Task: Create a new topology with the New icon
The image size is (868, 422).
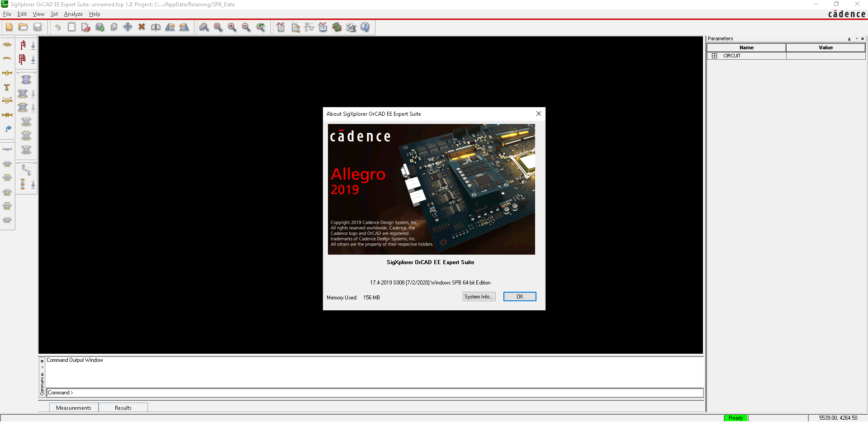Action: pos(9,27)
